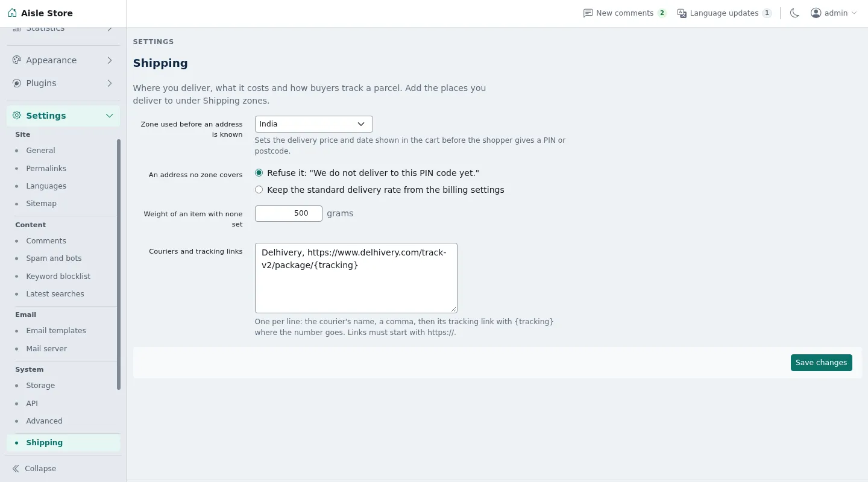Open the admin account dropdown arrow
The height and width of the screenshot is (482, 868).
[x=854, y=13]
